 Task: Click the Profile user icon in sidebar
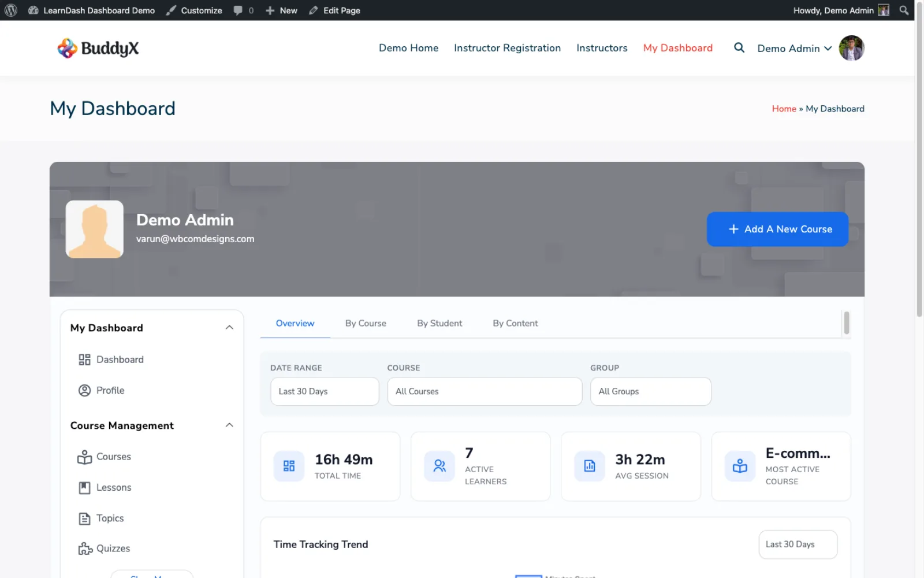coord(84,391)
